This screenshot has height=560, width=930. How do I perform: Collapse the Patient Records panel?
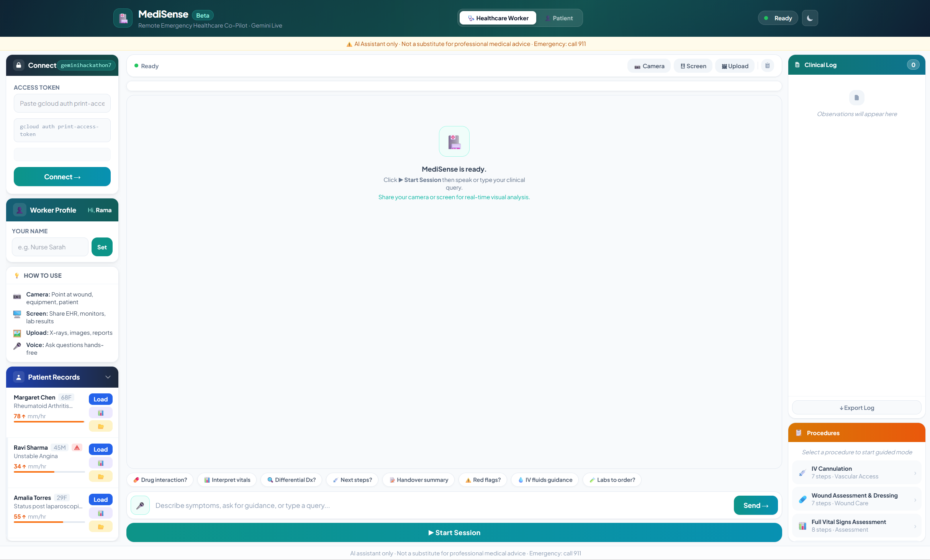[108, 377]
